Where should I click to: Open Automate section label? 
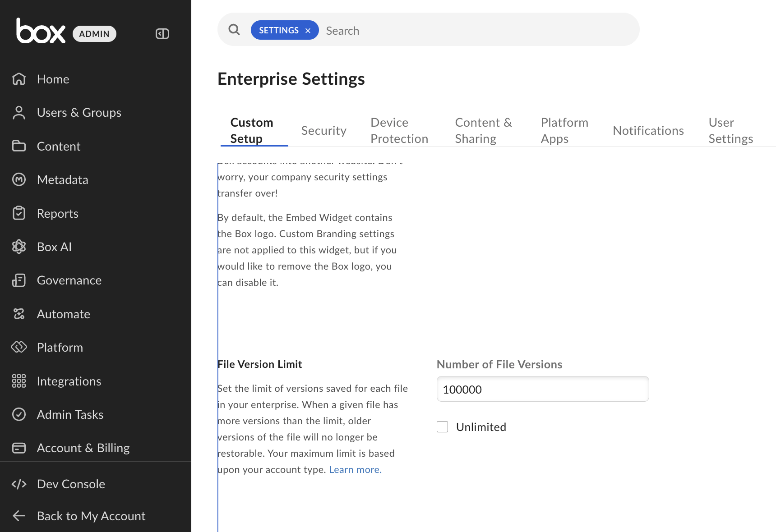click(64, 314)
